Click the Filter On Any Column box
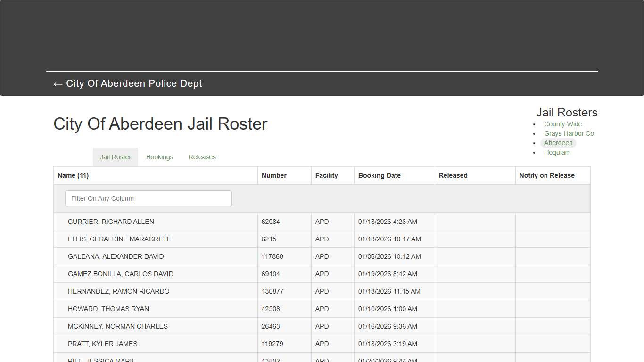Viewport: 644px width, 362px height. (148, 198)
